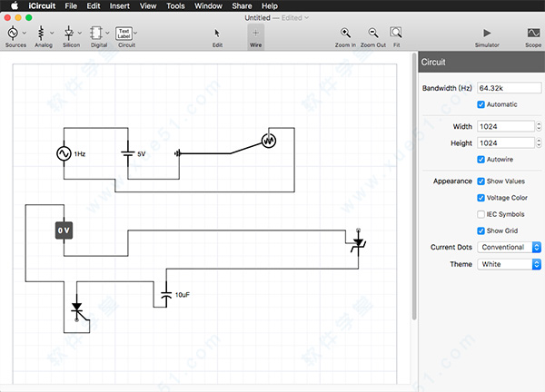The width and height of the screenshot is (545, 392).
Task: Open the Scope view
Action: tap(533, 37)
